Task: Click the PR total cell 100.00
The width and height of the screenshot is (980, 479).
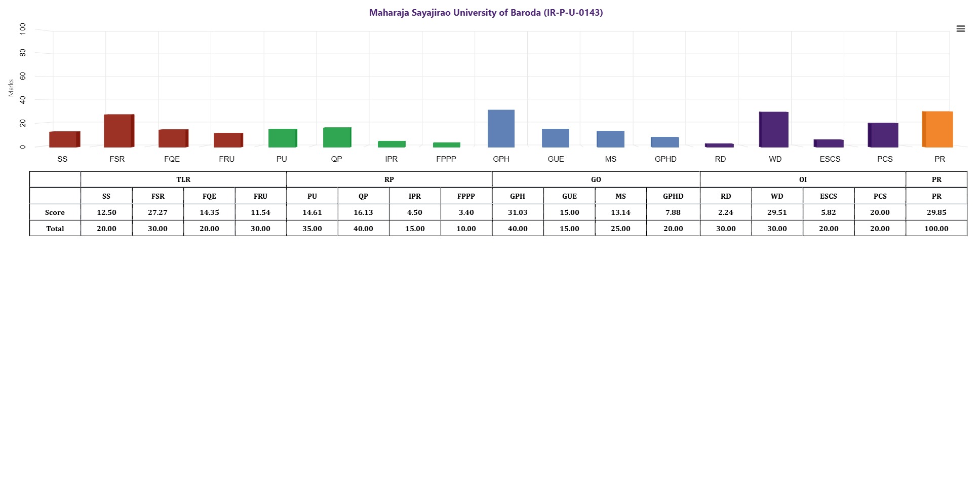Action: click(936, 229)
